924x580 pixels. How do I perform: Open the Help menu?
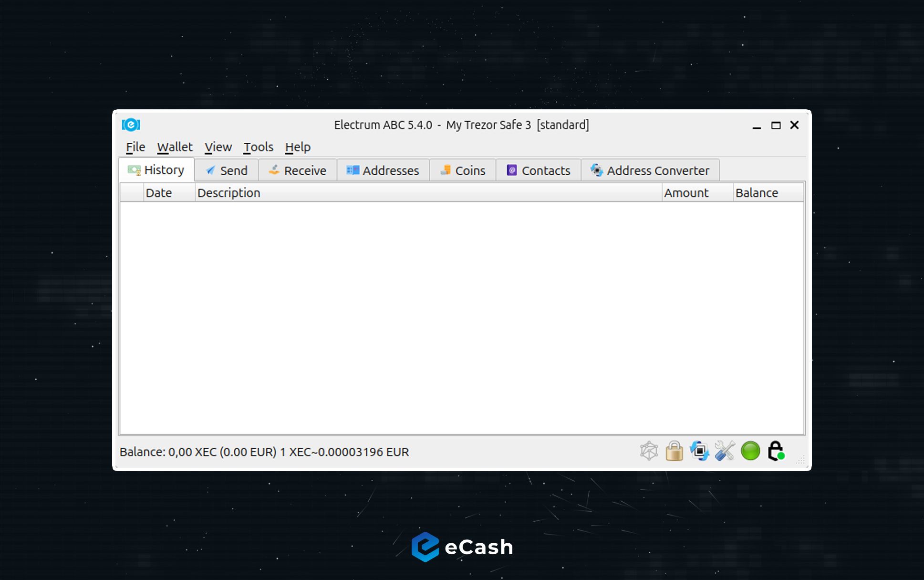click(x=298, y=147)
